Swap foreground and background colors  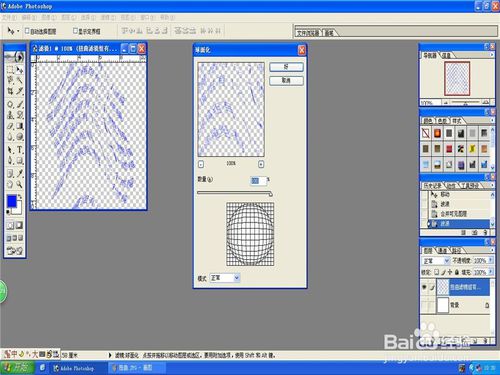(x=20, y=197)
